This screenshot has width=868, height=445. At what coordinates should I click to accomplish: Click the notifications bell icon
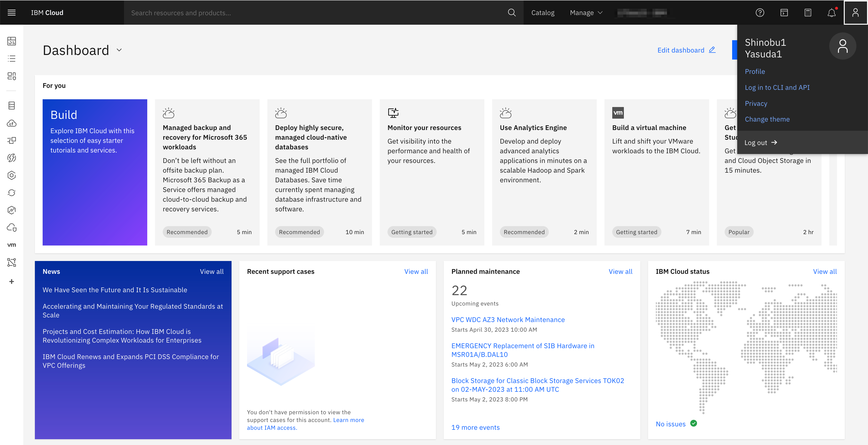click(831, 13)
